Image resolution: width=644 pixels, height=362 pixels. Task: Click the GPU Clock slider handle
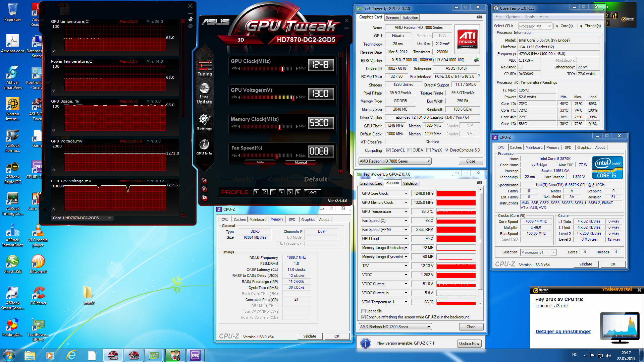point(282,68)
